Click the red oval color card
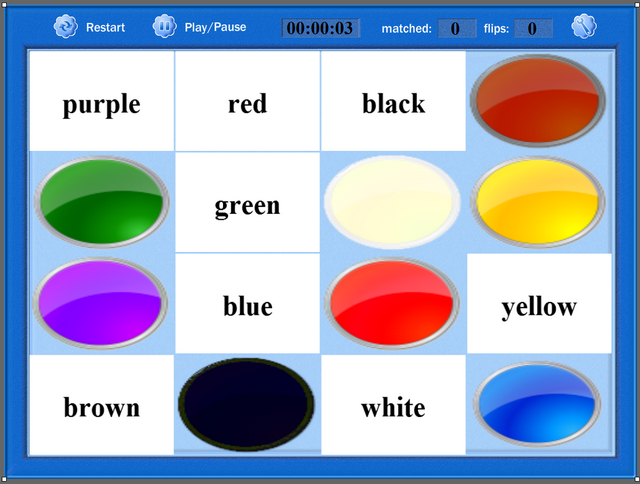This screenshot has width=640, height=484. pyautogui.click(x=393, y=304)
